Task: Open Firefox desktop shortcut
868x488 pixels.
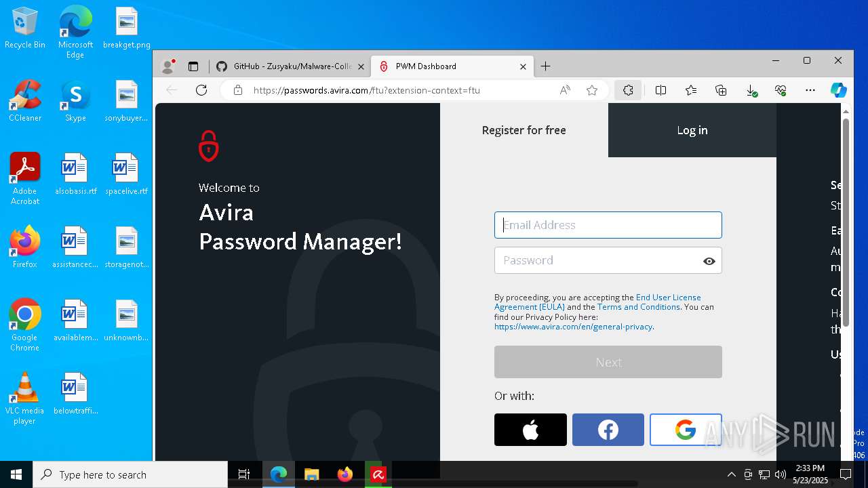Action: [x=25, y=247]
